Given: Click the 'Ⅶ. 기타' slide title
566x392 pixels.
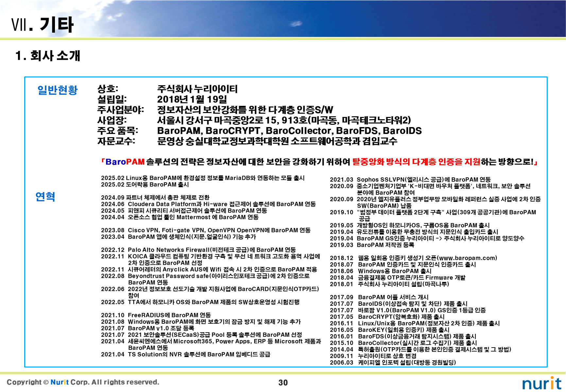Looking at the screenshot, I should [42, 24].
